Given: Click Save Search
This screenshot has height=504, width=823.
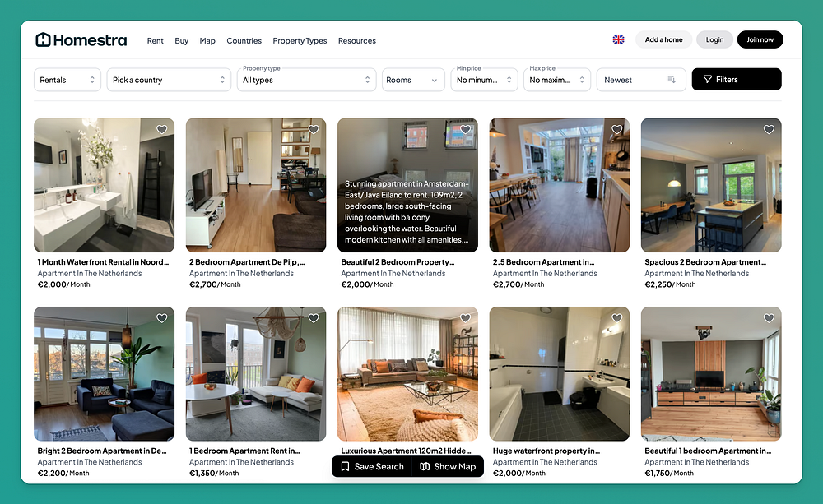Looking at the screenshot, I should (x=372, y=466).
